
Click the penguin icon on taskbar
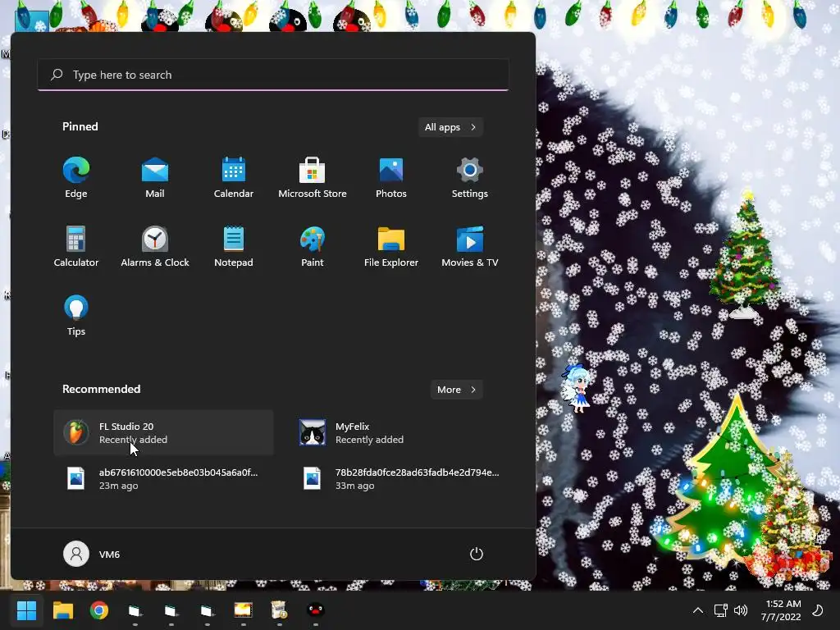(316, 610)
